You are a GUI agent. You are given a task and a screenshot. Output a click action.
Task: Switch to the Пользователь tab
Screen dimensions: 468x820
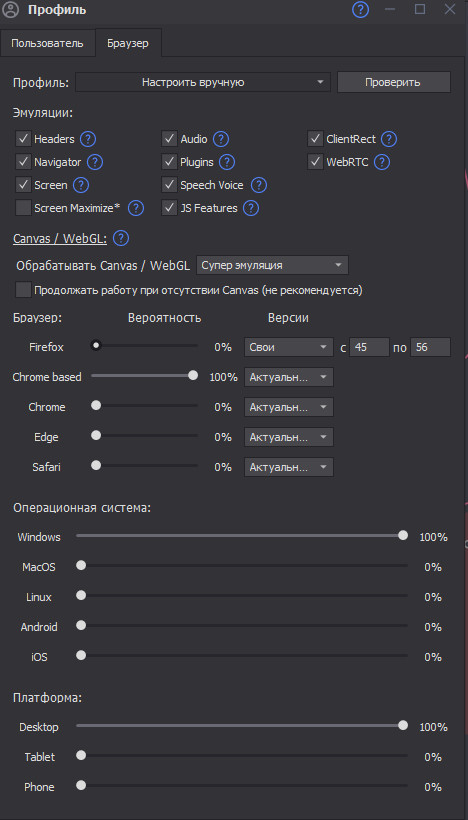[47, 43]
